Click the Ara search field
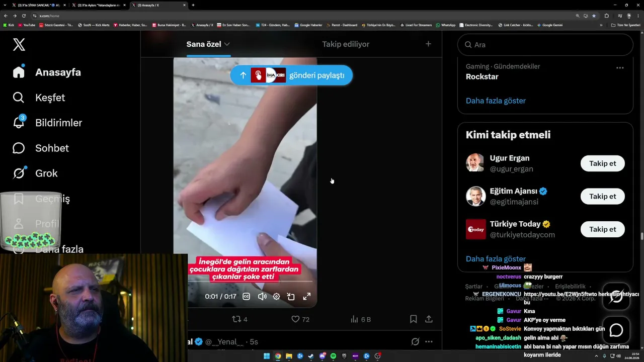This screenshot has height=362, width=644. 545,45
